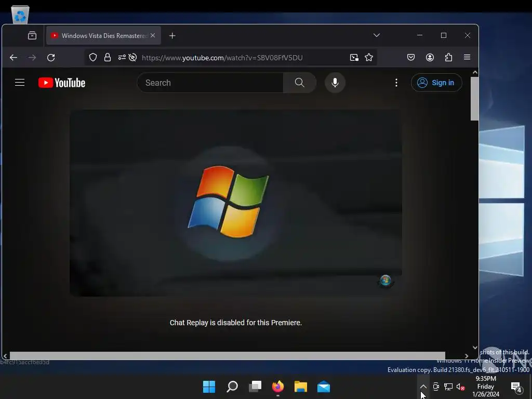
Task: Click the vertical scrollbar thumb
Action: click(475, 98)
